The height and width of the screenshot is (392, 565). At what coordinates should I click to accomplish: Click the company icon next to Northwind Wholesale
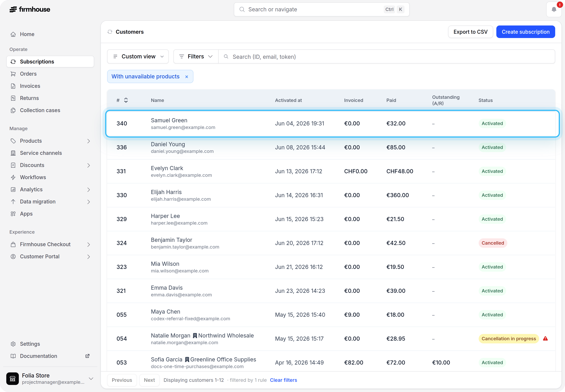[195, 336]
